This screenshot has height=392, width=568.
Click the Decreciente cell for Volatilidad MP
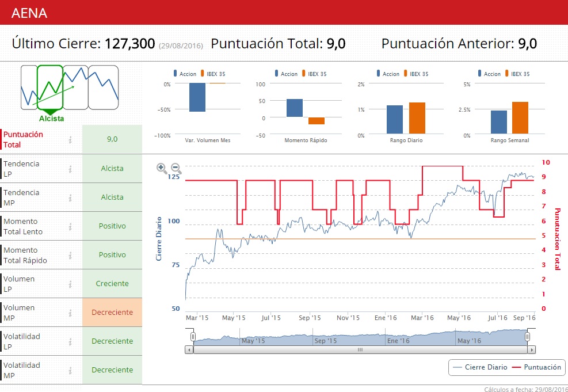(112, 370)
